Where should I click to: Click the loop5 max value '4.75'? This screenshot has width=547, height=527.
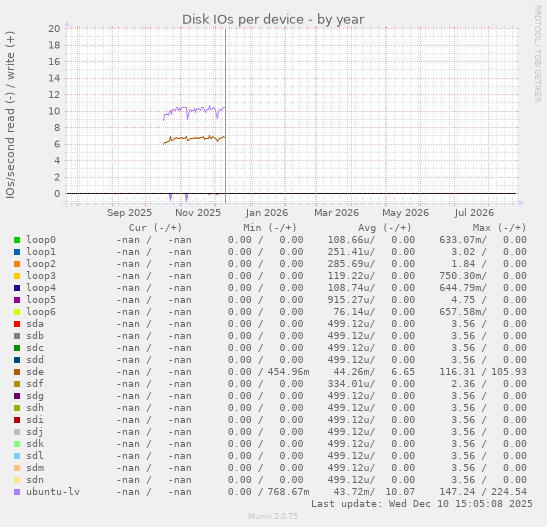point(463,300)
